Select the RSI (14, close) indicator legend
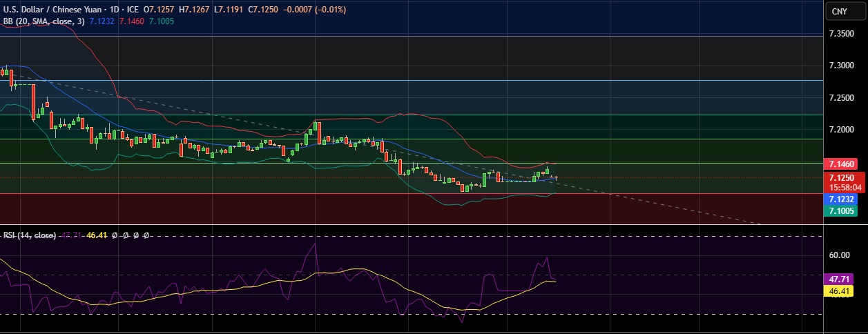The width and height of the screenshot is (868, 334). tap(29, 235)
